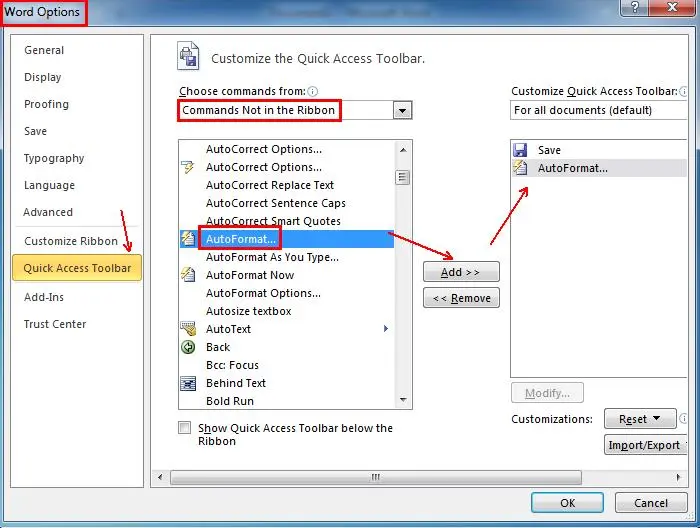Select Save in the toolbar list
The image size is (700, 528).
[599, 150]
